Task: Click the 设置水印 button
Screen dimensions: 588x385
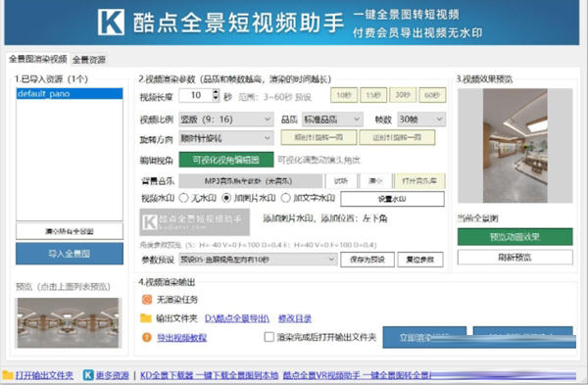Action: (392, 199)
